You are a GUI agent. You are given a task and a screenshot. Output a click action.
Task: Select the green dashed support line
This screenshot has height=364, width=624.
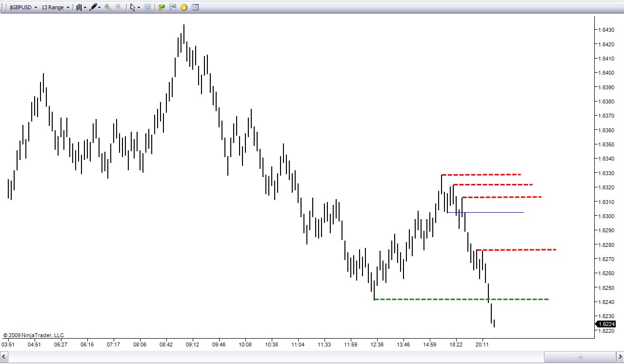pyautogui.click(x=461, y=299)
